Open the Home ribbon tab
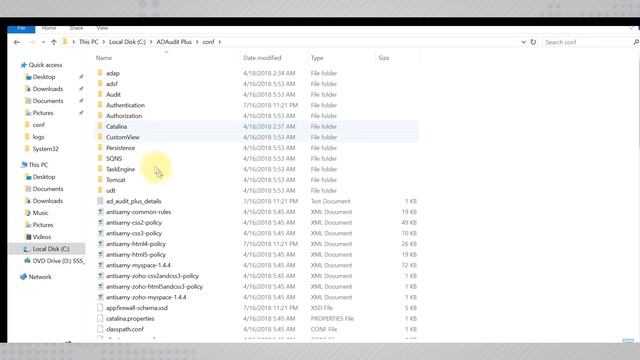 pyautogui.click(x=49, y=28)
